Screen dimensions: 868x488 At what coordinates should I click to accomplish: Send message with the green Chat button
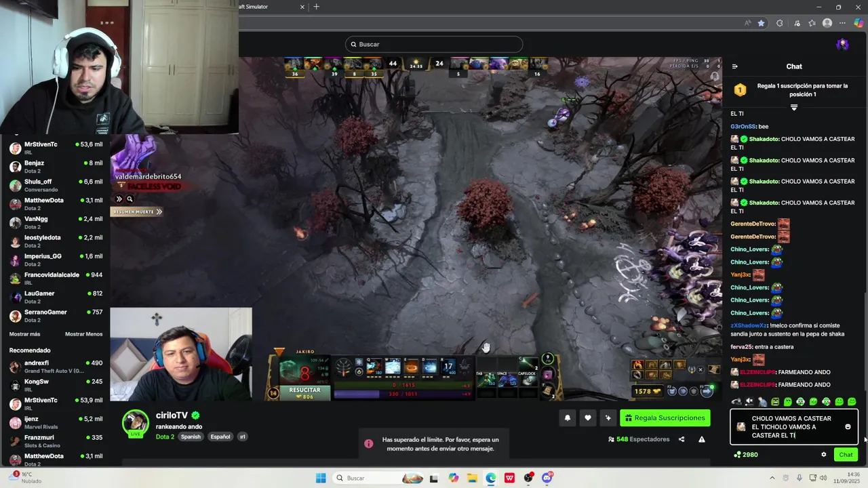tap(846, 455)
